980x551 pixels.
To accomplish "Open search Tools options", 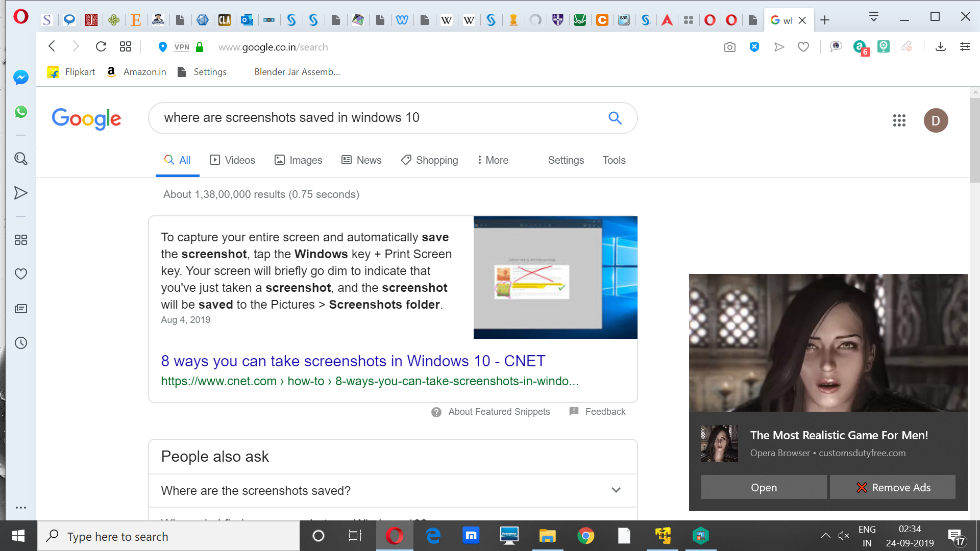I will pyautogui.click(x=614, y=160).
